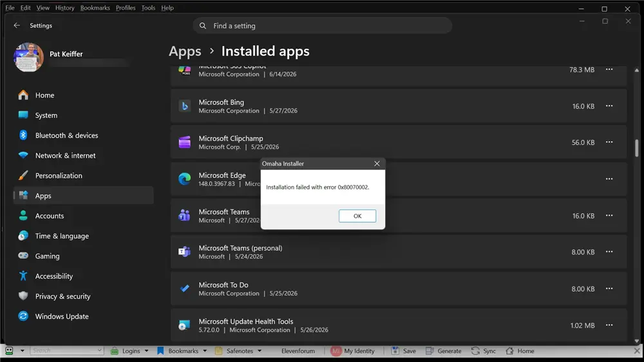
Task: Open the Profiles menu
Action: tap(126, 8)
